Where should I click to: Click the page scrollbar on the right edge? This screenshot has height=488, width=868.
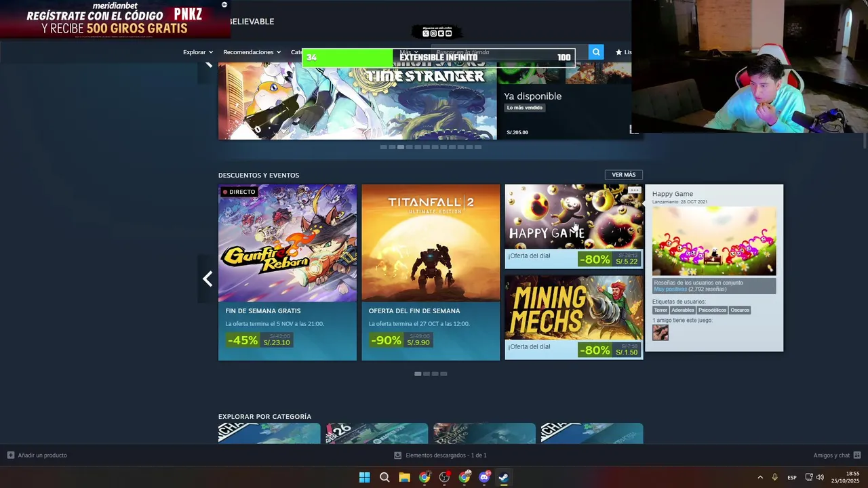pos(865,141)
